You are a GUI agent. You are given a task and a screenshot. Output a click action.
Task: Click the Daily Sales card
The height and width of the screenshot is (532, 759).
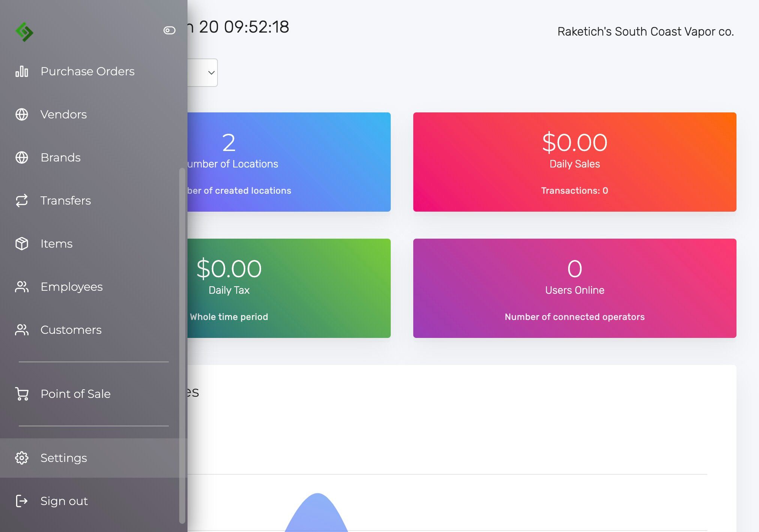[x=574, y=162]
